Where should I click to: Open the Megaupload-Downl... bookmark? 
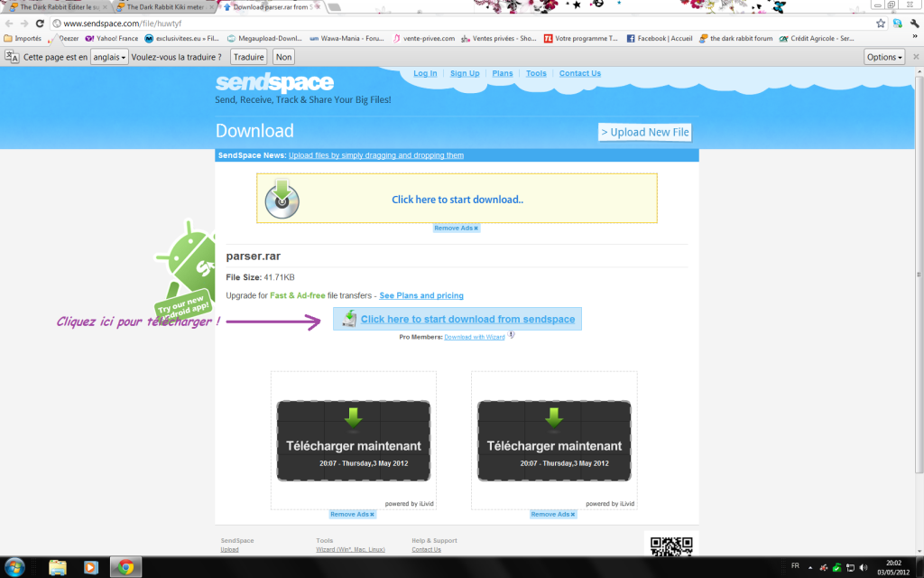point(264,38)
